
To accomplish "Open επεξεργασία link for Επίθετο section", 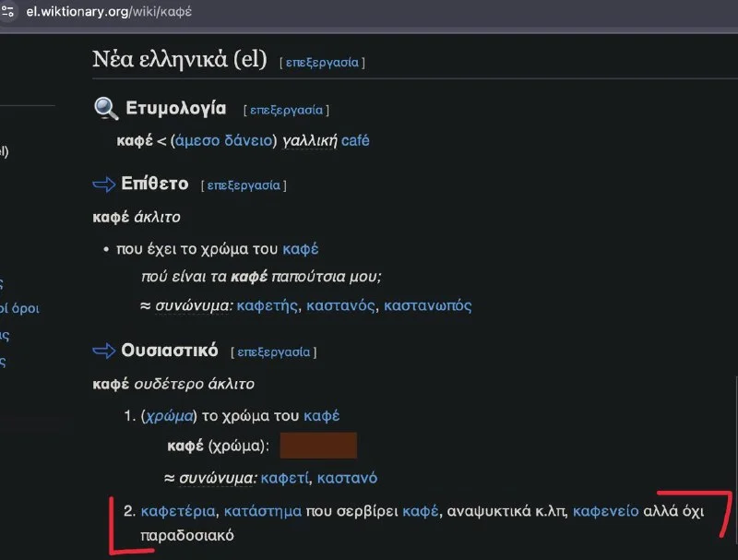I will pyautogui.click(x=243, y=185).
